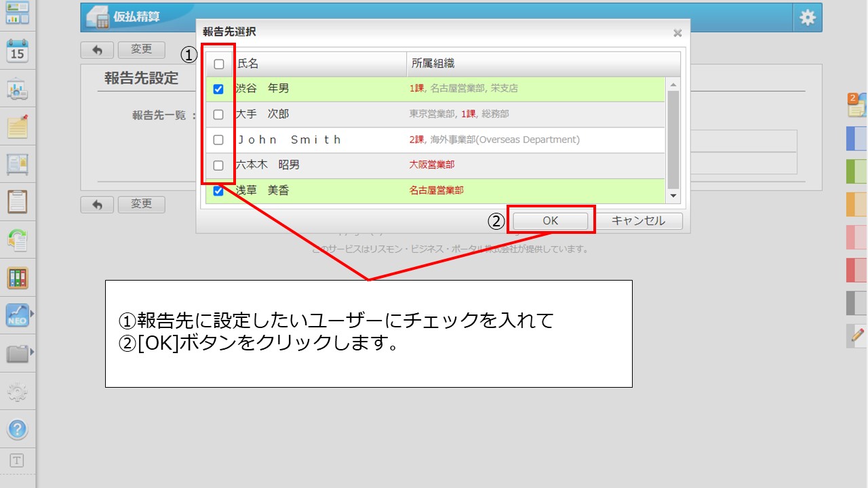Viewport: 868px width, 488px height.
Task: Click the list scrollbar down arrow
Action: (x=673, y=196)
